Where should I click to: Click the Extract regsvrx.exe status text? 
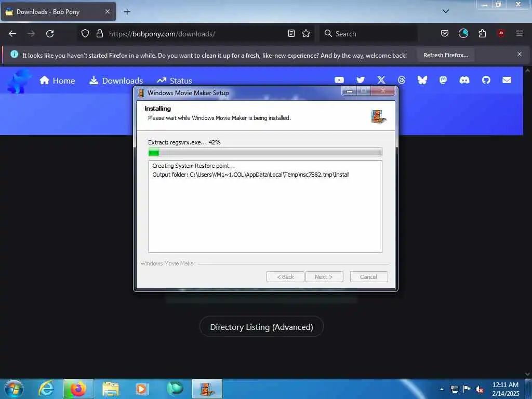coord(184,142)
